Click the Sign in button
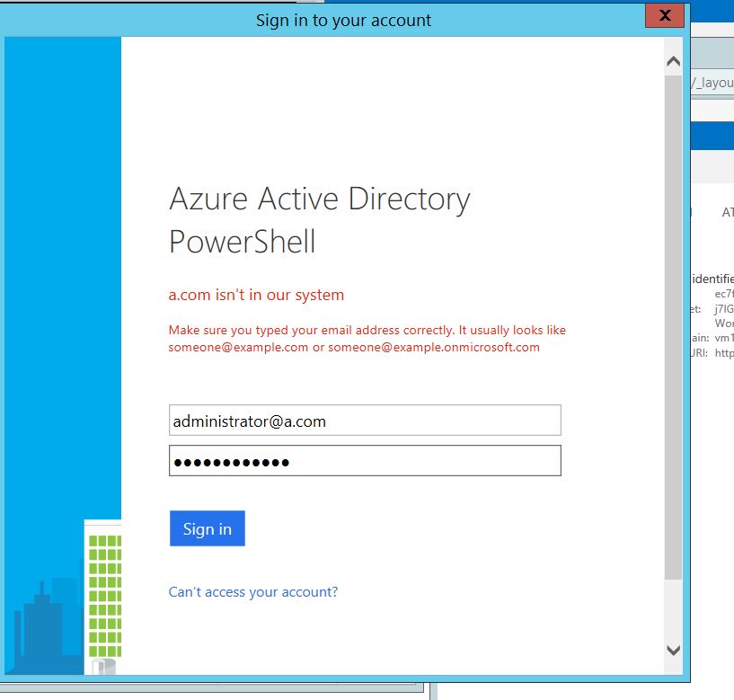This screenshot has height=700, width=734. click(207, 528)
